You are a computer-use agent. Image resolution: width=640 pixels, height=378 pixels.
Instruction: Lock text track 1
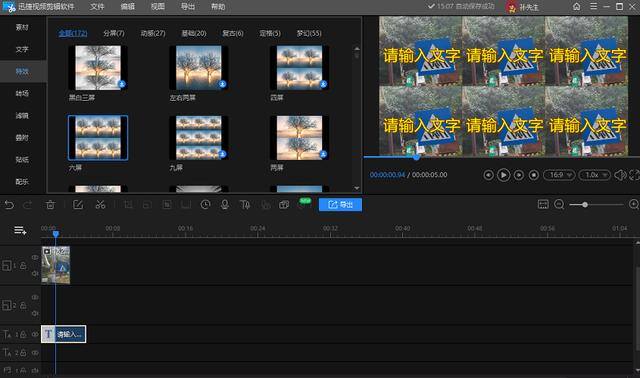point(23,334)
